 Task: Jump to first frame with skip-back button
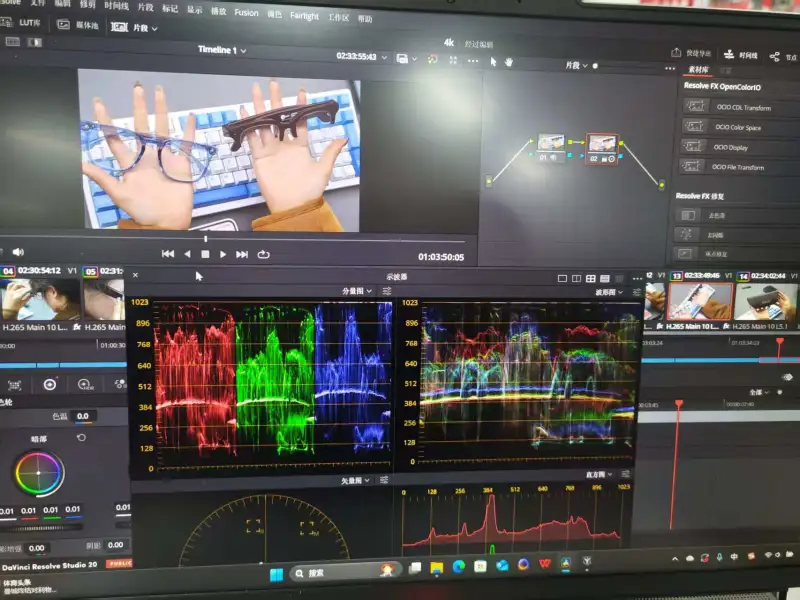click(x=168, y=254)
